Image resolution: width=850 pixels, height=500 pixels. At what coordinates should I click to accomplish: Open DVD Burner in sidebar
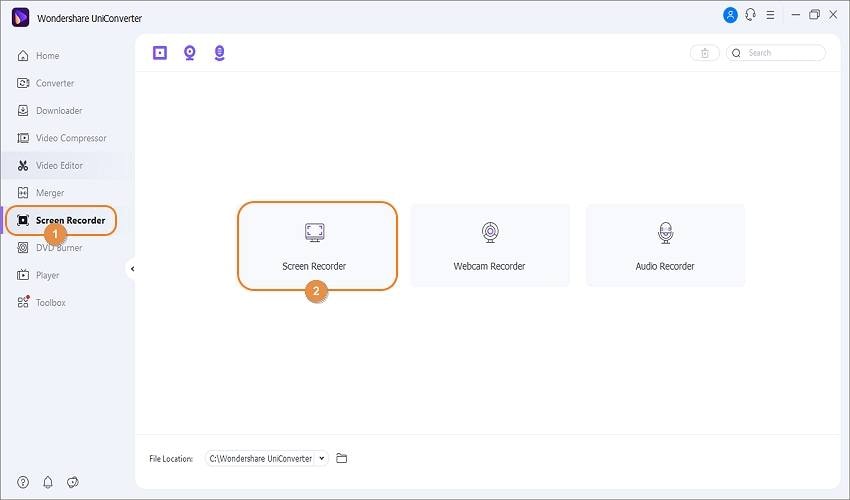click(x=59, y=248)
